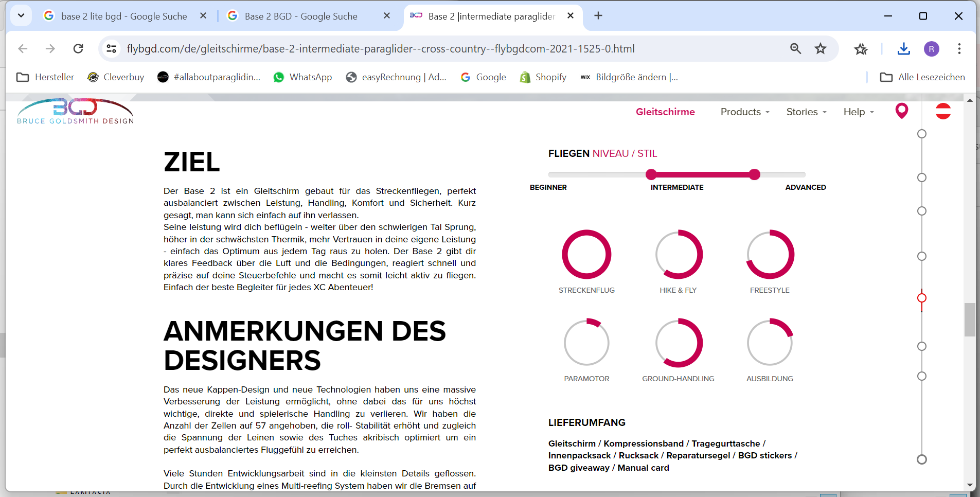Open the Gleitschirme menu item
The image size is (980, 497).
point(665,112)
